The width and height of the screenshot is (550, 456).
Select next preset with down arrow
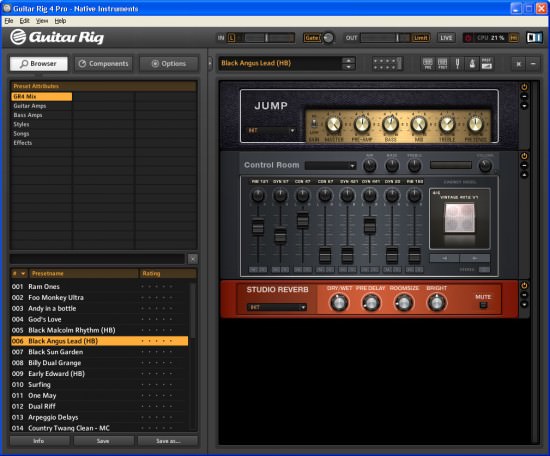tap(348, 67)
